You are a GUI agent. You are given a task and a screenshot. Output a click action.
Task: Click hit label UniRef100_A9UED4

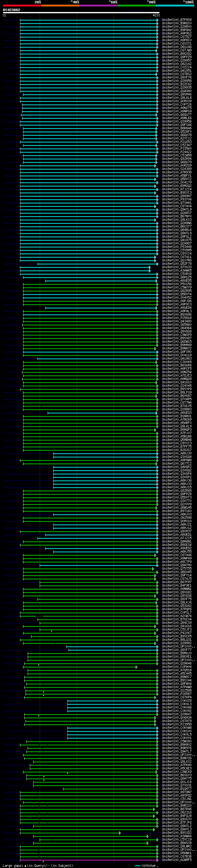[177, 308]
